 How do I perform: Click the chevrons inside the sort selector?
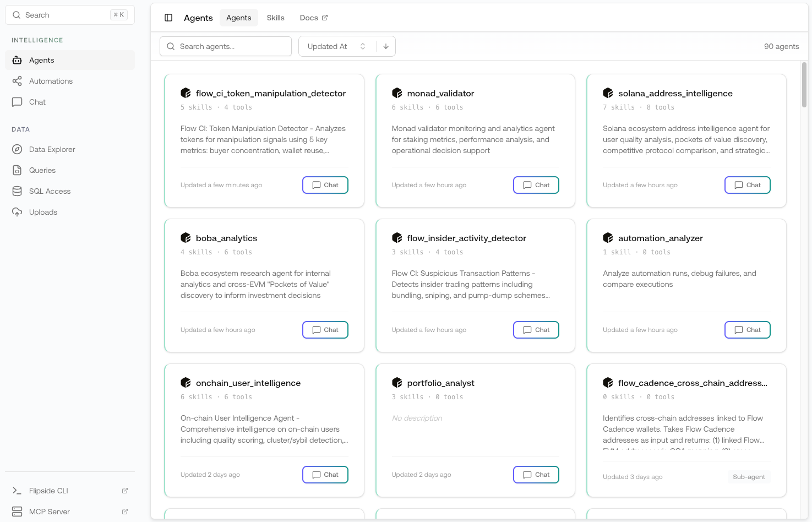[x=362, y=46]
